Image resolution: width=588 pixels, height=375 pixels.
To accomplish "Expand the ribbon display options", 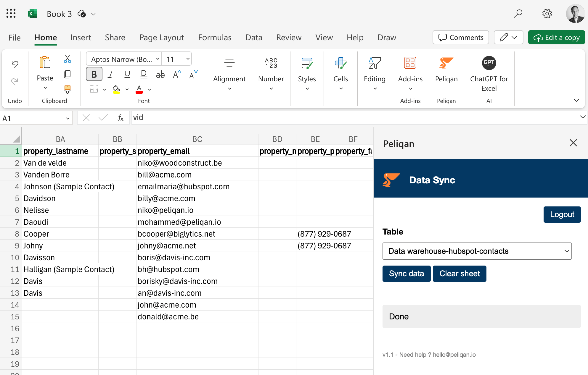I will (576, 100).
